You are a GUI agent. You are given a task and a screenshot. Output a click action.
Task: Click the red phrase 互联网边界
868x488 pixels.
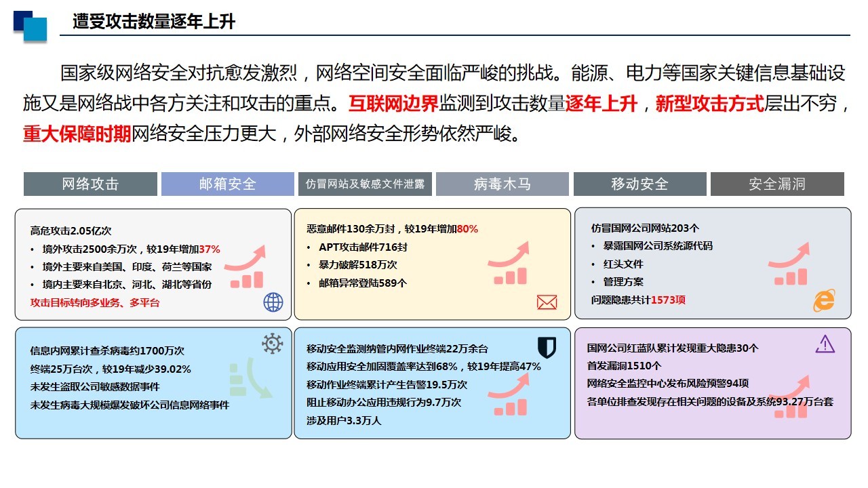point(394,104)
